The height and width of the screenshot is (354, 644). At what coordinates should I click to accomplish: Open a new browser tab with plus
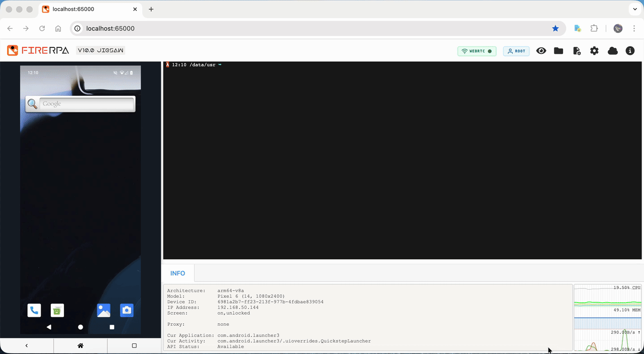[x=151, y=9]
